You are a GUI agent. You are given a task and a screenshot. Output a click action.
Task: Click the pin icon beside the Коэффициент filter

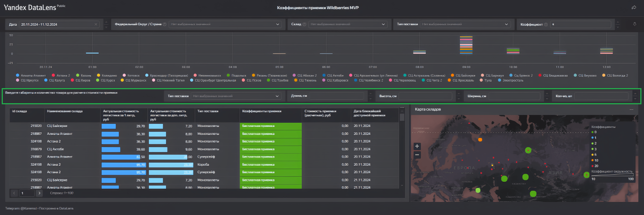point(635,24)
